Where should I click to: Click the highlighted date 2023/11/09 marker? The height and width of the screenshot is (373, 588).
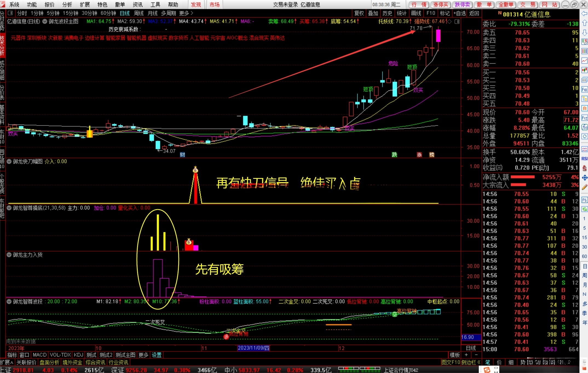click(x=253, y=348)
